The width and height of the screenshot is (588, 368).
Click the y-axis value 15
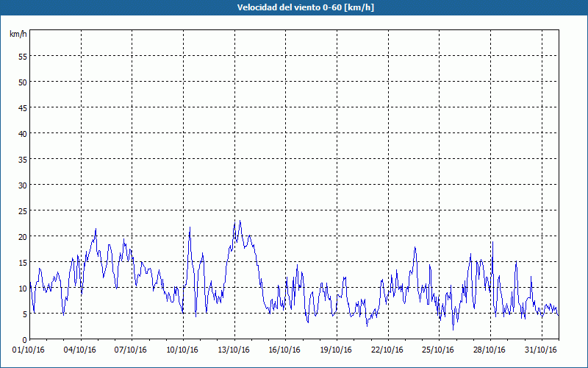point(23,263)
